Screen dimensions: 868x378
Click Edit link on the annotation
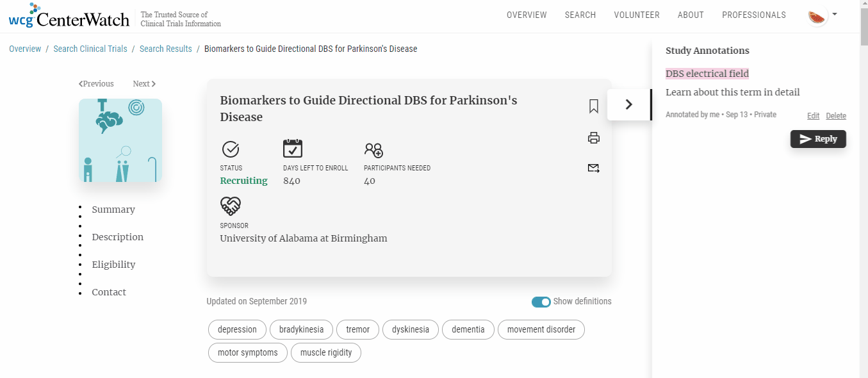(813, 116)
